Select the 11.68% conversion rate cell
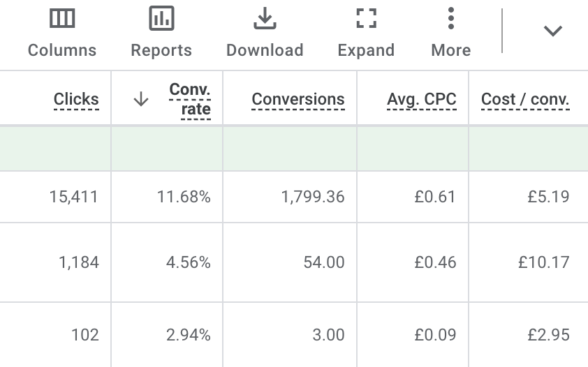 (x=167, y=197)
